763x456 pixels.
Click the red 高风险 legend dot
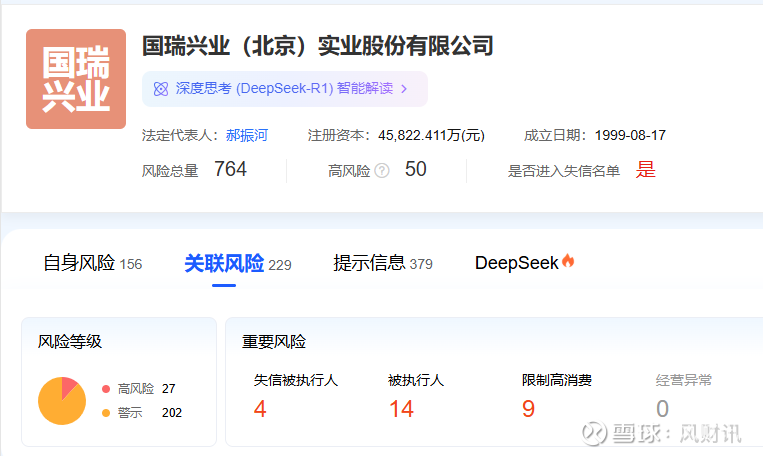106,389
